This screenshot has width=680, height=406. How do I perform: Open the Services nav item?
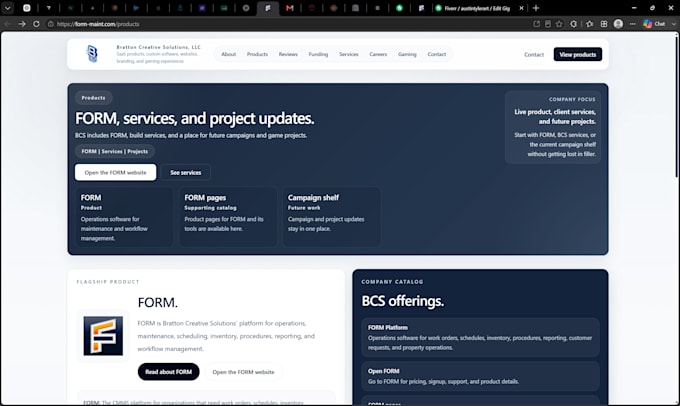coord(349,54)
